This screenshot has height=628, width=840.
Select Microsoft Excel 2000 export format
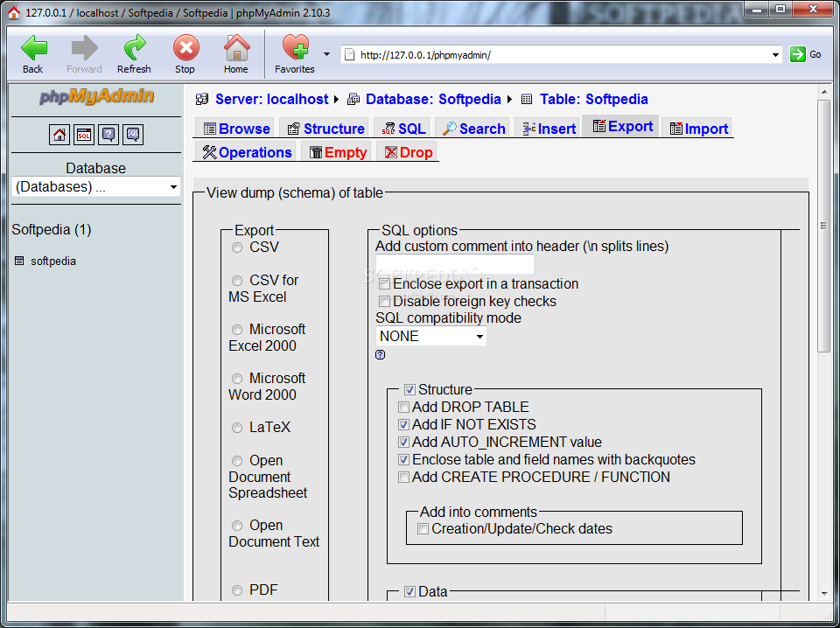237,330
